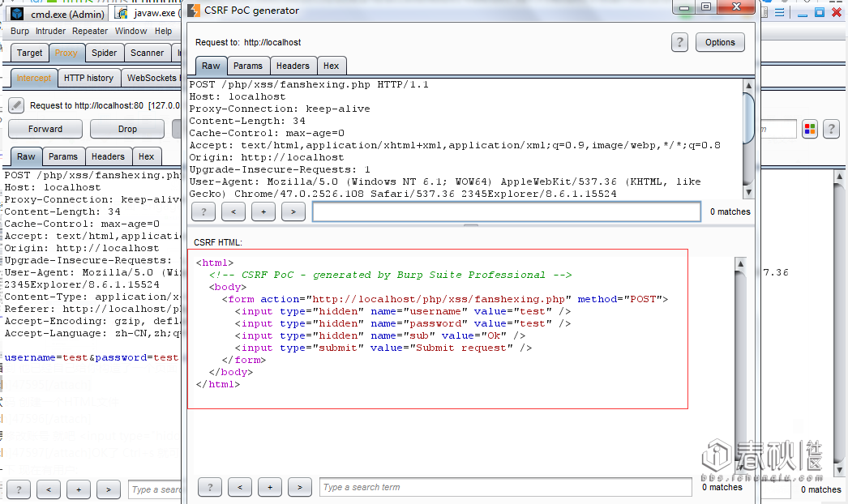Screen dimensions: 848x504
Task: Click the Options button in CSRF generator
Action: point(720,42)
